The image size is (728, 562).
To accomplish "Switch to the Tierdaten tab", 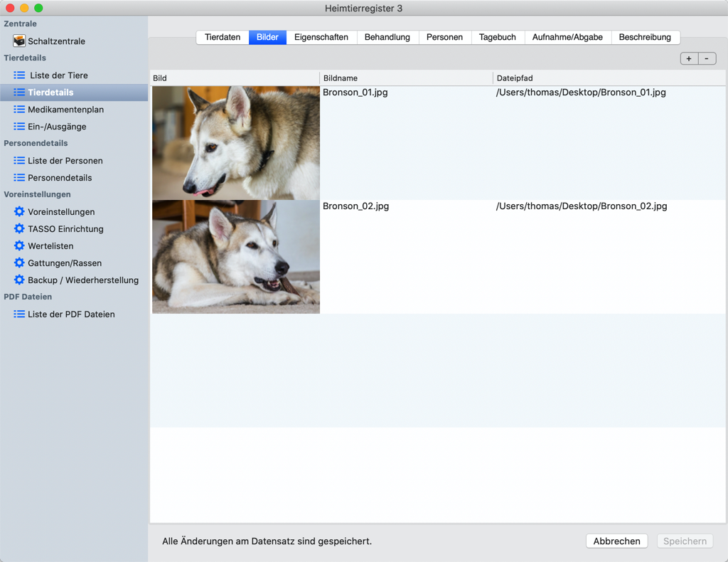I will click(223, 37).
